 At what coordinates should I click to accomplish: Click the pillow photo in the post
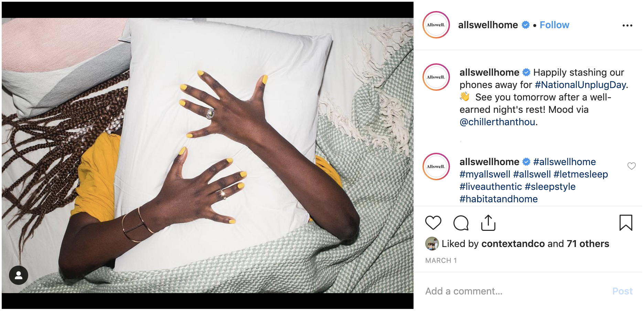pos(207,155)
